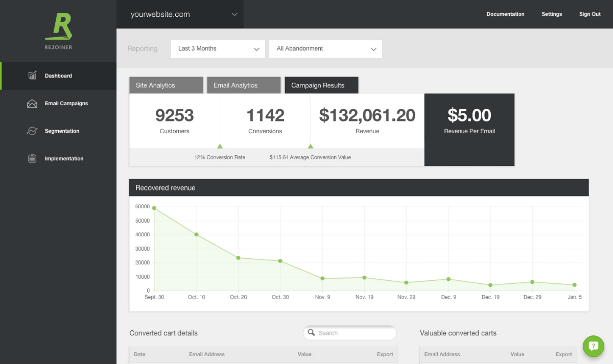
Task: Click Email Address header in Valuable converted carts
Action: (x=442, y=354)
